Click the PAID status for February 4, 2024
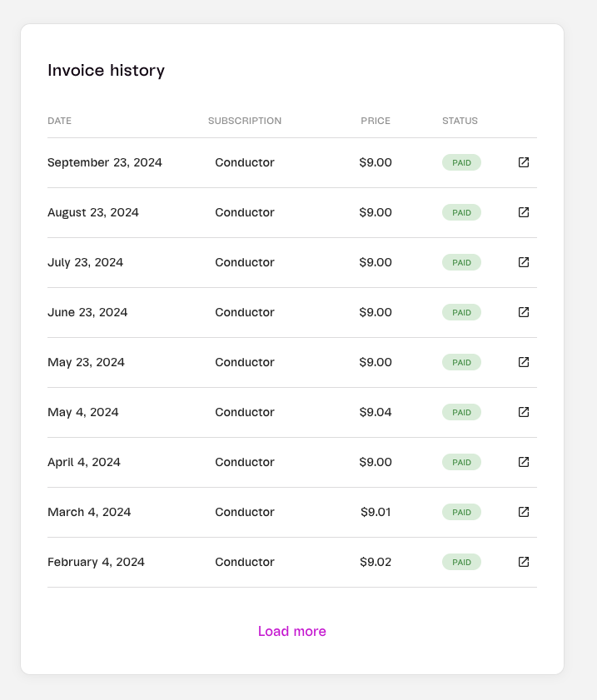 [x=461, y=562]
